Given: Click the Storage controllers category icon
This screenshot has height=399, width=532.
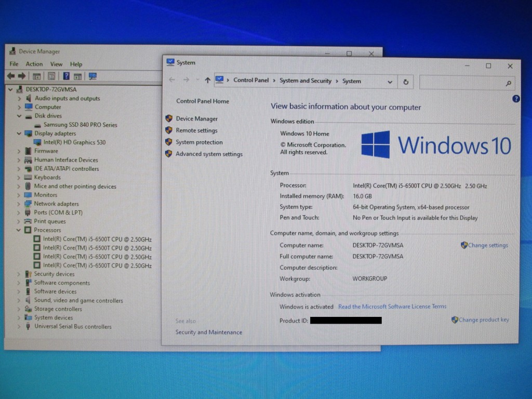Looking at the screenshot, I should [x=28, y=309].
